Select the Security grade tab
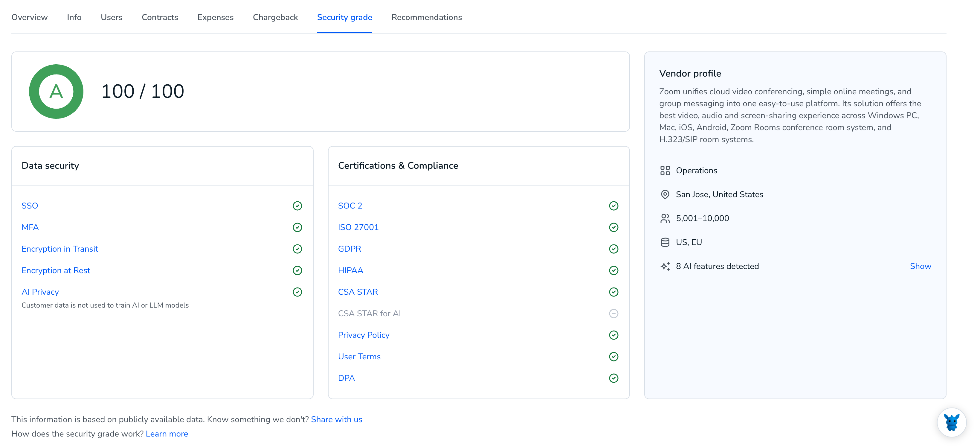 pos(344,17)
